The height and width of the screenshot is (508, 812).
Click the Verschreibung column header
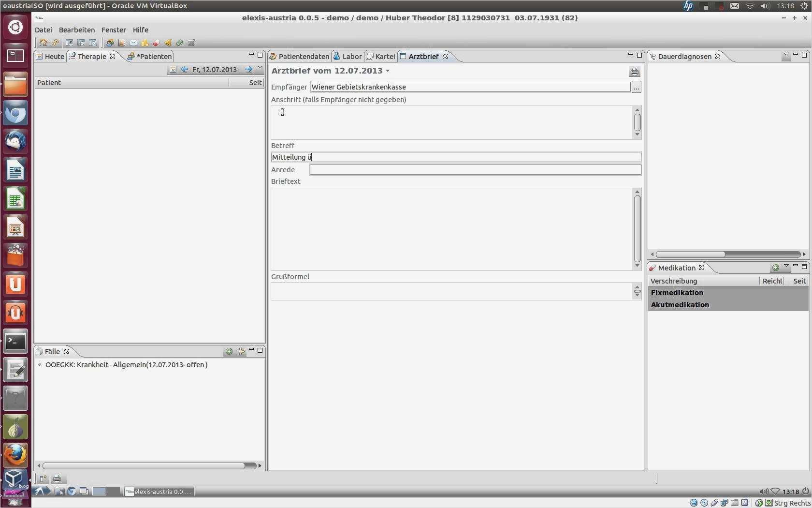(x=704, y=281)
